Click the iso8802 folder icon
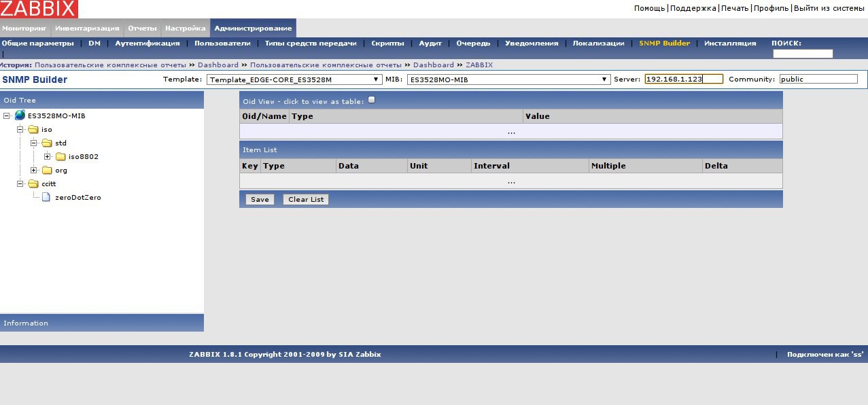The width and height of the screenshot is (868, 405). [60, 156]
